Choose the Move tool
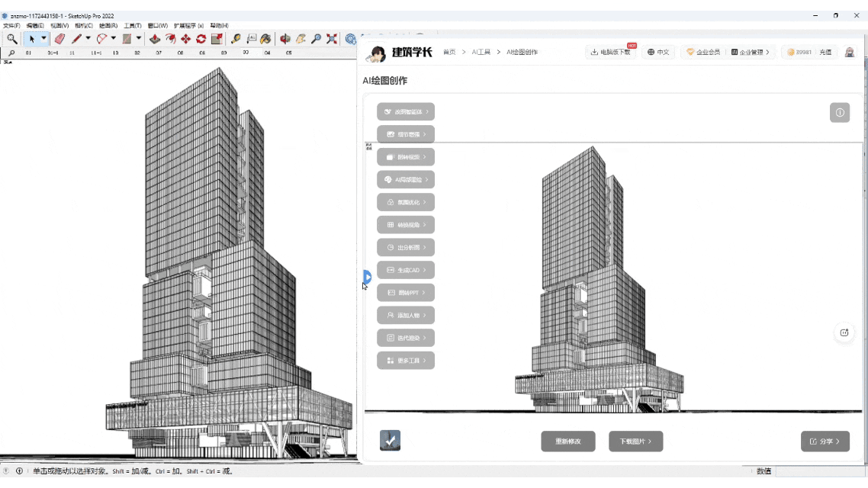The width and height of the screenshot is (868, 488). tap(185, 39)
